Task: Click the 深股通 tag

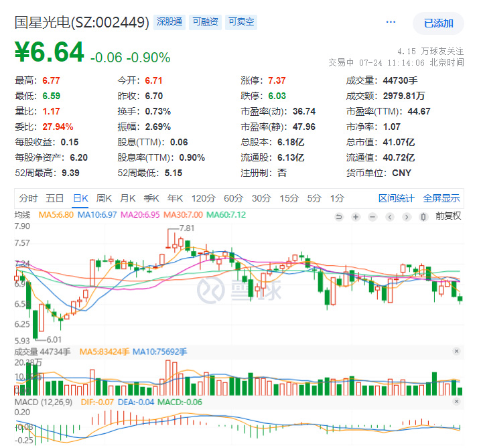Action: pyautogui.click(x=169, y=22)
